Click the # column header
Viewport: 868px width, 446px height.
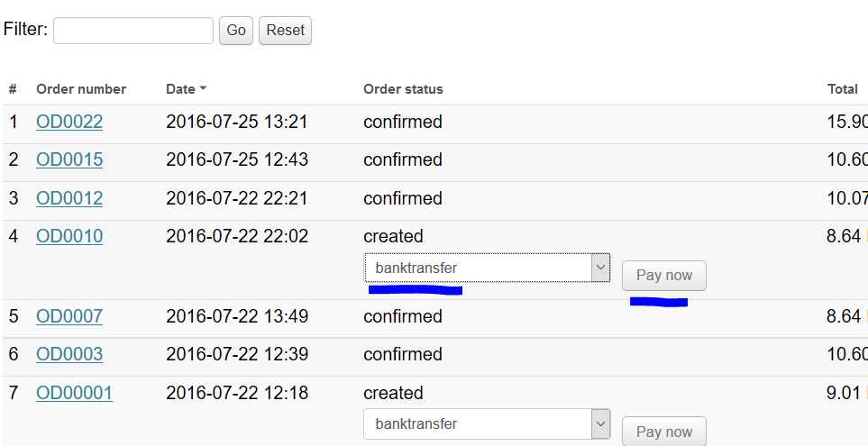pyautogui.click(x=13, y=89)
